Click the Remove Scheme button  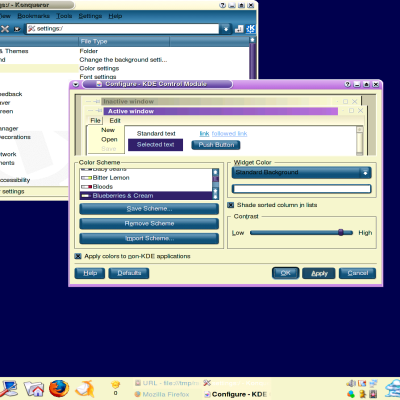point(149,224)
